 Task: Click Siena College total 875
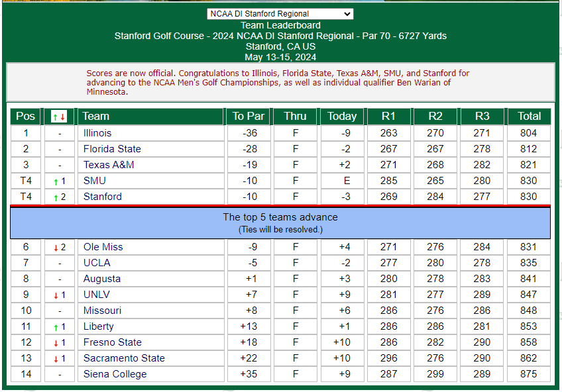click(529, 374)
